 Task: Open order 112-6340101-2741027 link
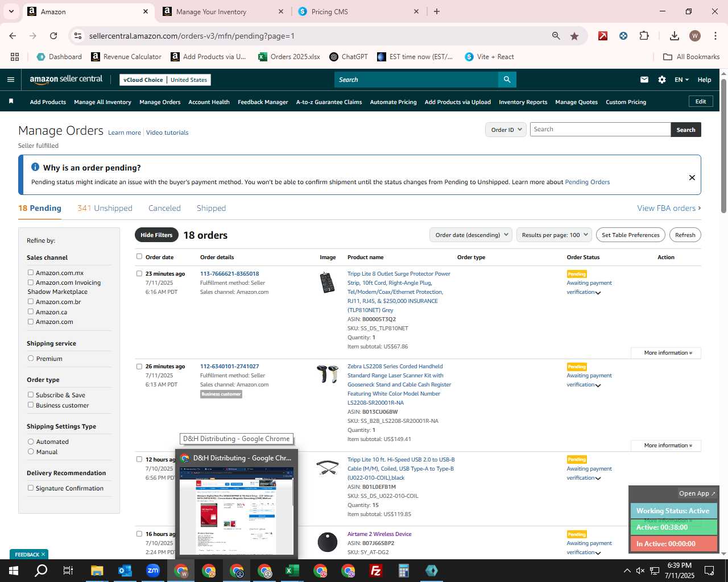pyautogui.click(x=229, y=367)
